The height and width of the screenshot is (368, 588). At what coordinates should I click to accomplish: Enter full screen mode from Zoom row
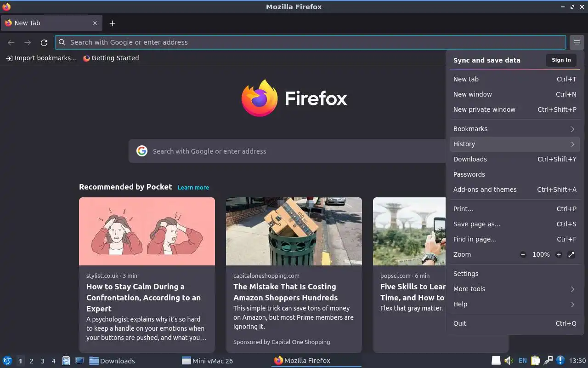(571, 254)
